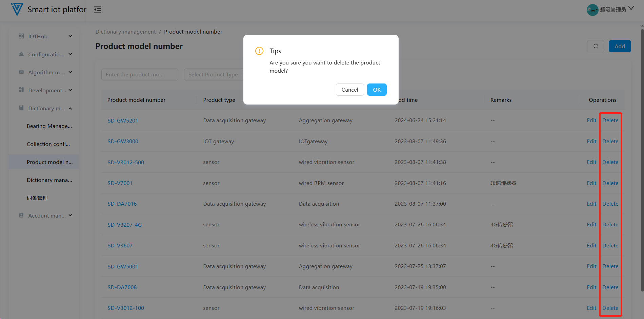The width and height of the screenshot is (644, 319).
Task: Click the Smart iot platform logo icon
Action: pyautogui.click(x=17, y=9)
